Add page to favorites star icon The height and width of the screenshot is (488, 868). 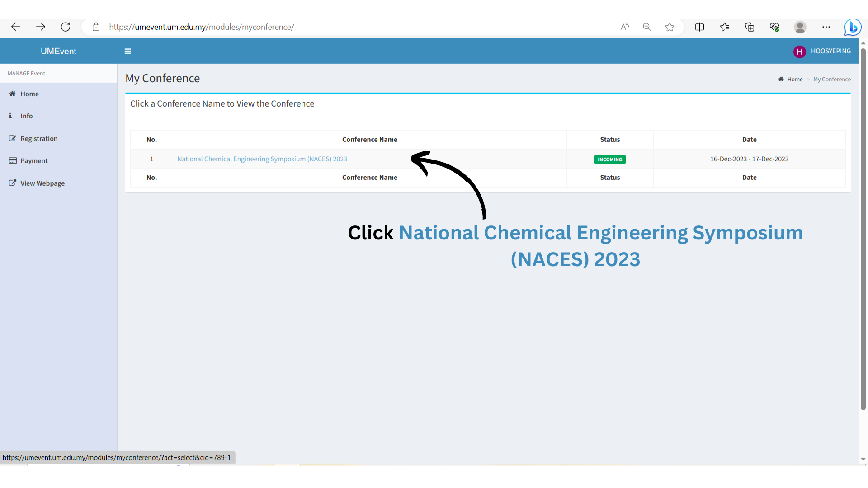pyautogui.click(x=670, y=27)
